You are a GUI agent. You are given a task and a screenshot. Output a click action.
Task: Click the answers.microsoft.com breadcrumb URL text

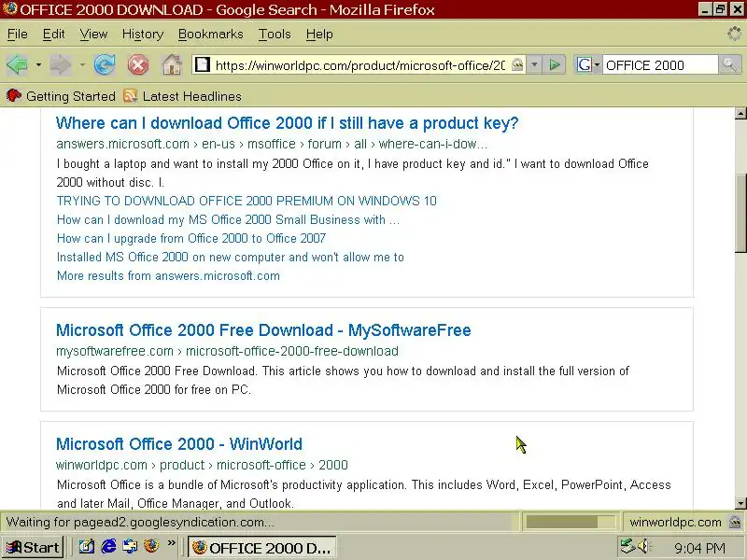click(x=272, y=144)
